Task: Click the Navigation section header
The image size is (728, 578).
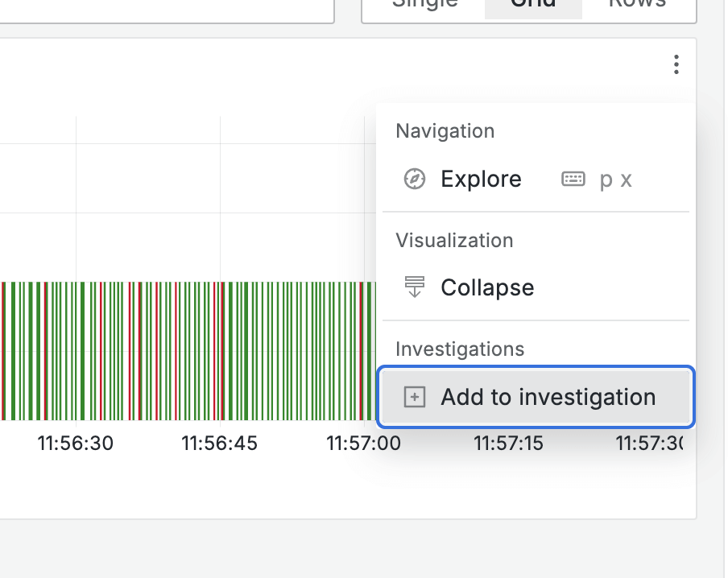Action: tap(445, 130)
